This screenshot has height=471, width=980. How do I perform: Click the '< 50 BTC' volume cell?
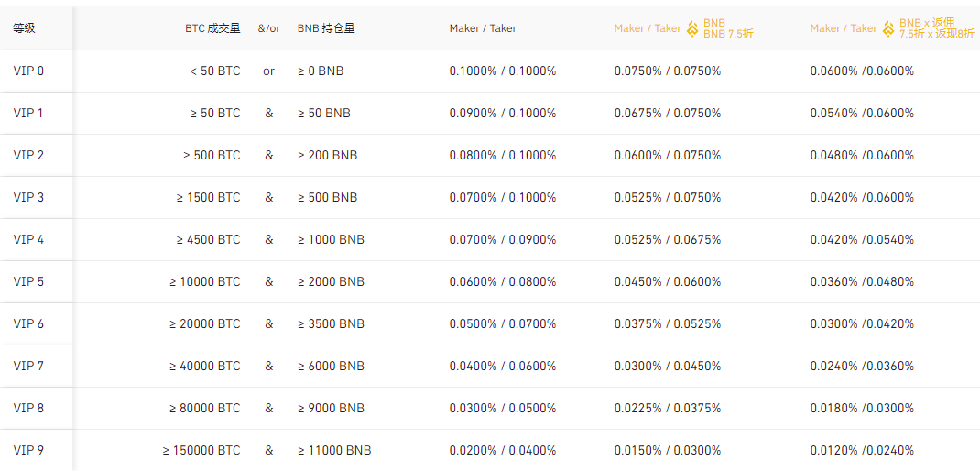215,71
